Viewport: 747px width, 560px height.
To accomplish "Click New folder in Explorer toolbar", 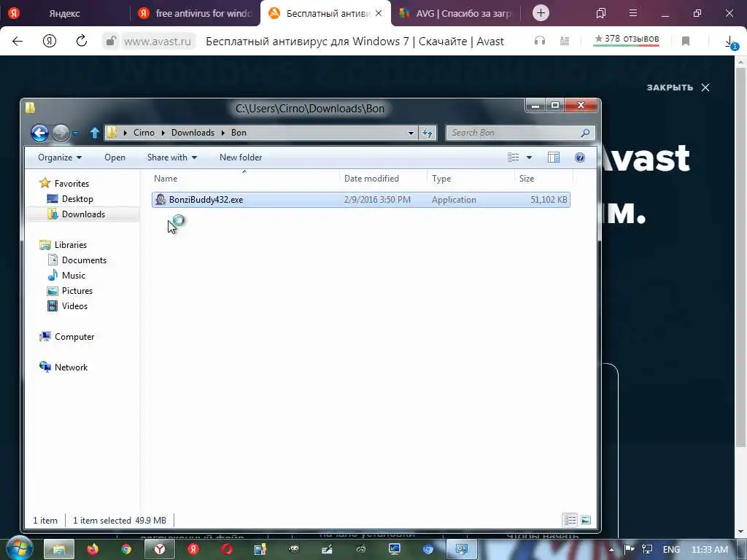I will tap(241, 157).
